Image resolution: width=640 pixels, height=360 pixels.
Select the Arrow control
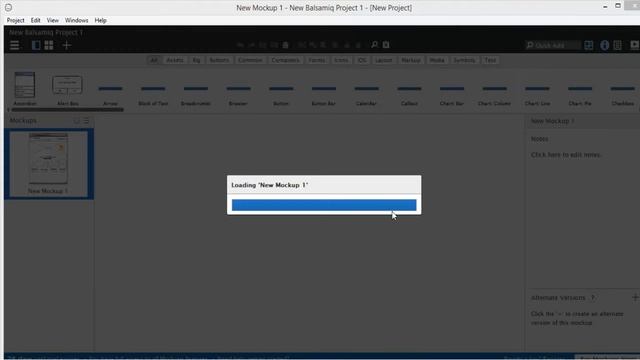(110, 95)
